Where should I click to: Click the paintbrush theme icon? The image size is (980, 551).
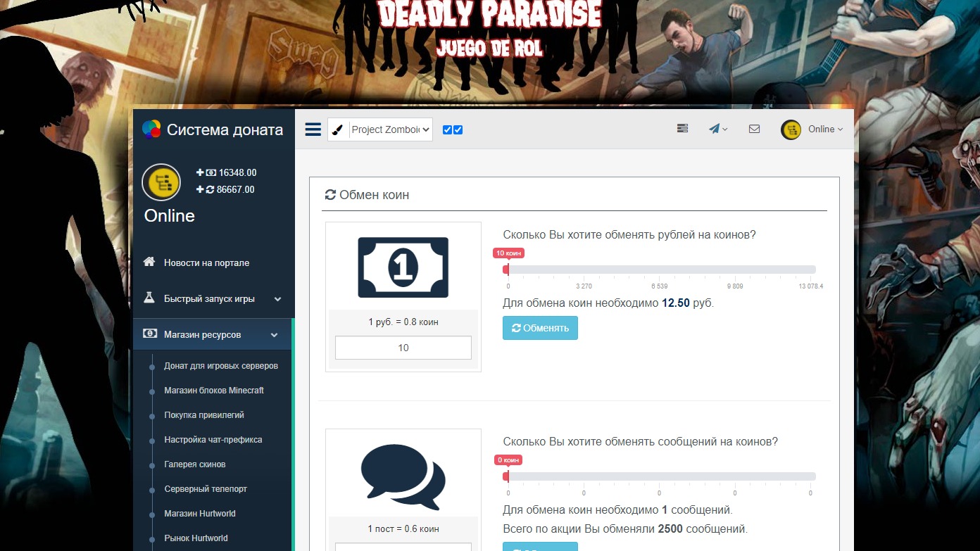339,129
